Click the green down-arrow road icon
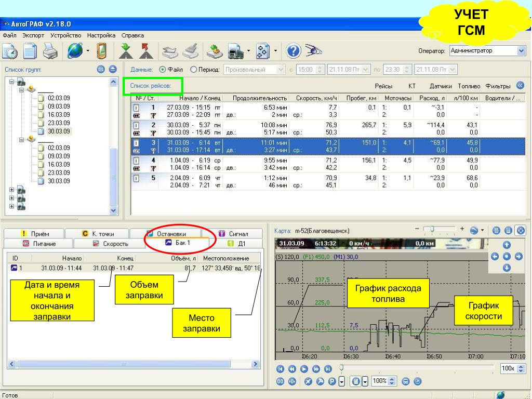Viewport: 532px width, 399px height. tap(126, 51)
